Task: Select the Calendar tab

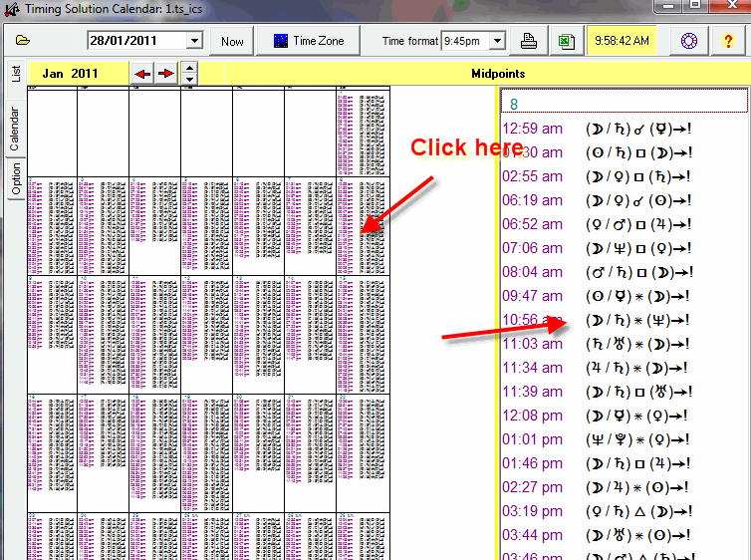Action: (15, 128)
